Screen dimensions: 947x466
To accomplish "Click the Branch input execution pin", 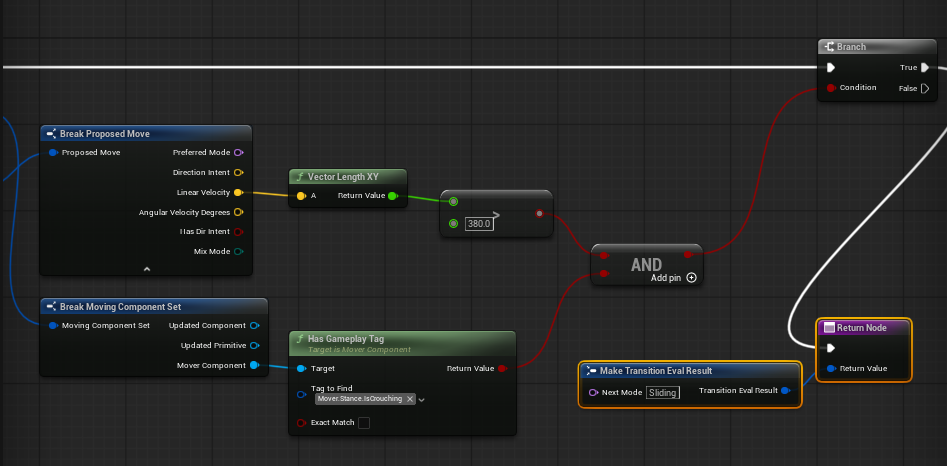I will click(831, 68).
